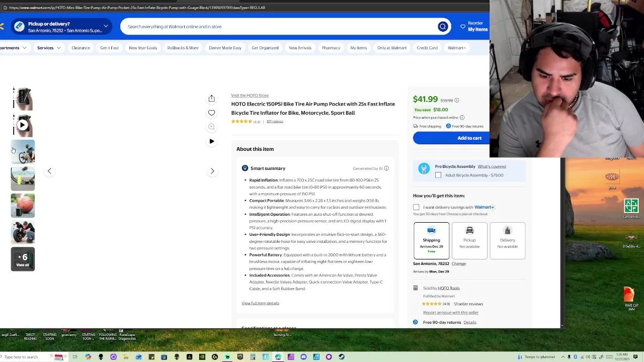The image size is (644, 362).
Task: Open the HOTO Tools seller link
Action: point(448,288)
